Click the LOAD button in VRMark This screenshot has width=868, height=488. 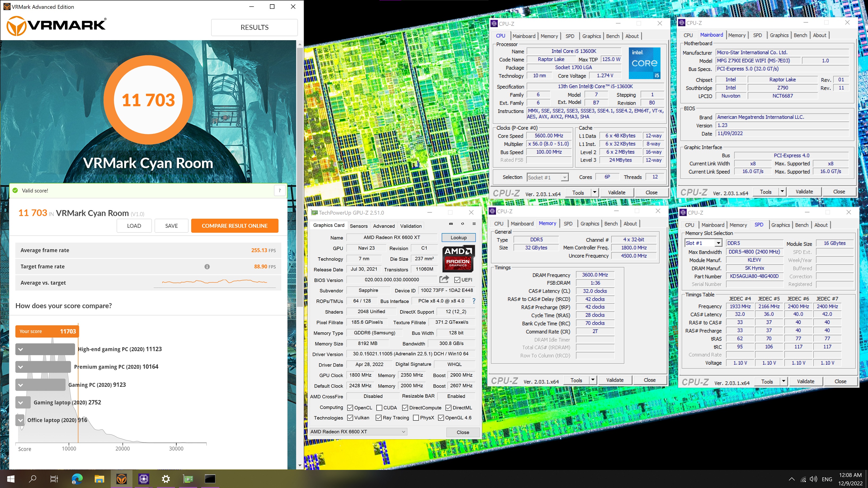134,226
